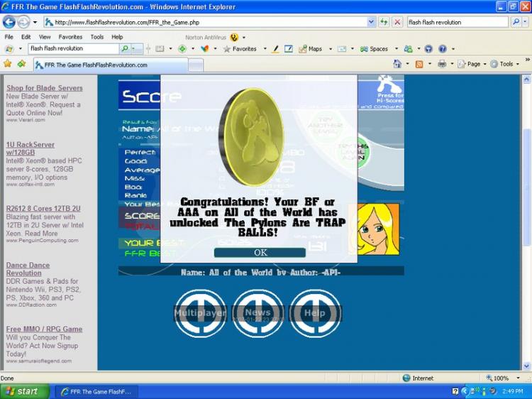Image resolution: width=532 pixels, height=399 pixels.
Task: Expand the Tools command bar dropdown
Action: coord(518,64)
